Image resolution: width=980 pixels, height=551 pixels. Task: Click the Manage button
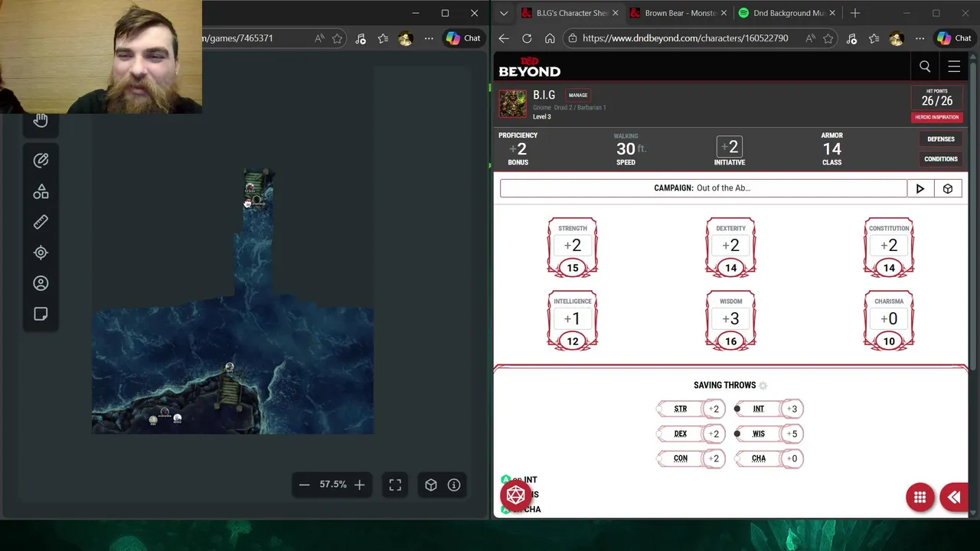578,95
